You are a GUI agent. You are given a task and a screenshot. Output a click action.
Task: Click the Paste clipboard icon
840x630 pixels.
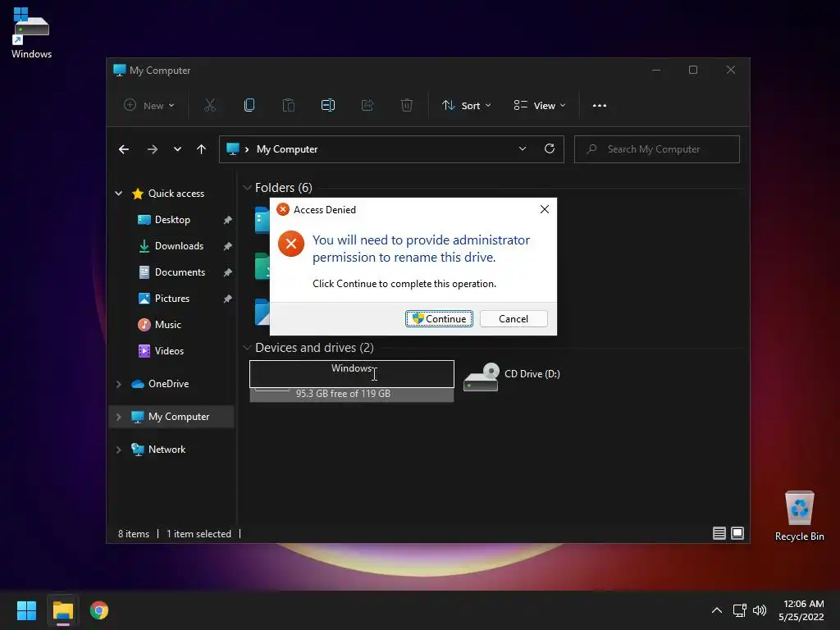pyautogui.click(x=289, y=106)
